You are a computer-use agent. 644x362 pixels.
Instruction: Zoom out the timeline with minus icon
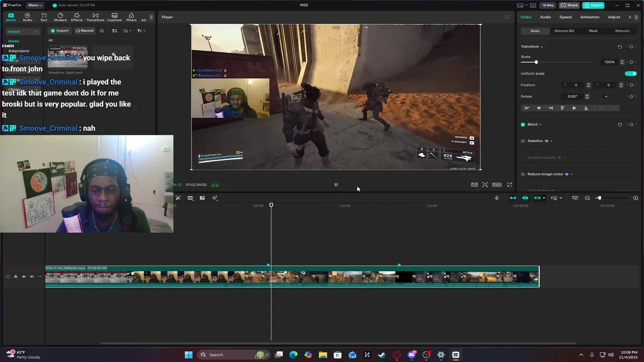click(587, 198)
